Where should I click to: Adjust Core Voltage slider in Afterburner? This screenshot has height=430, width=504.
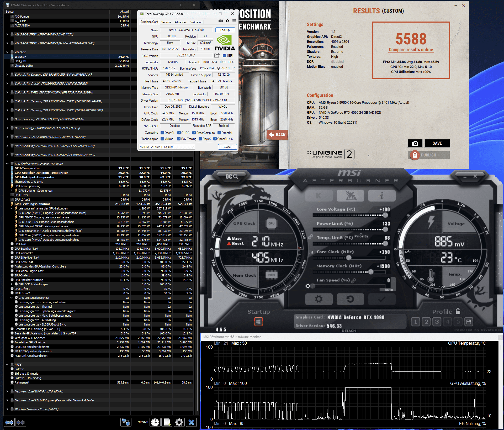385,215
